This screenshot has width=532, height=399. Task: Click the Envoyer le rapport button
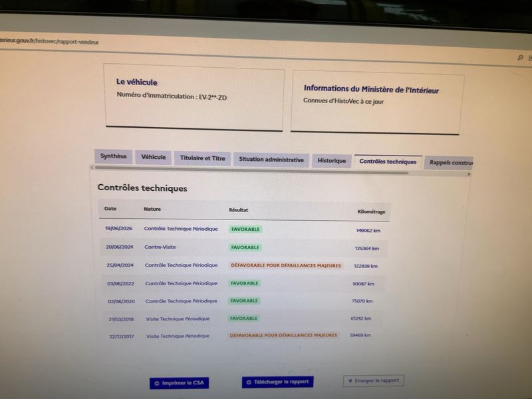click(373, 380)
